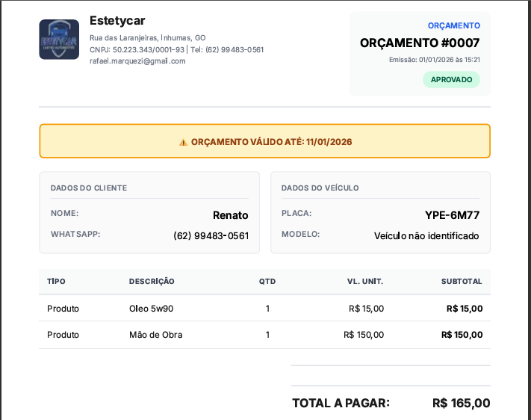
Task: Click the APROVADO status badge
Action: tap(451, 80)
